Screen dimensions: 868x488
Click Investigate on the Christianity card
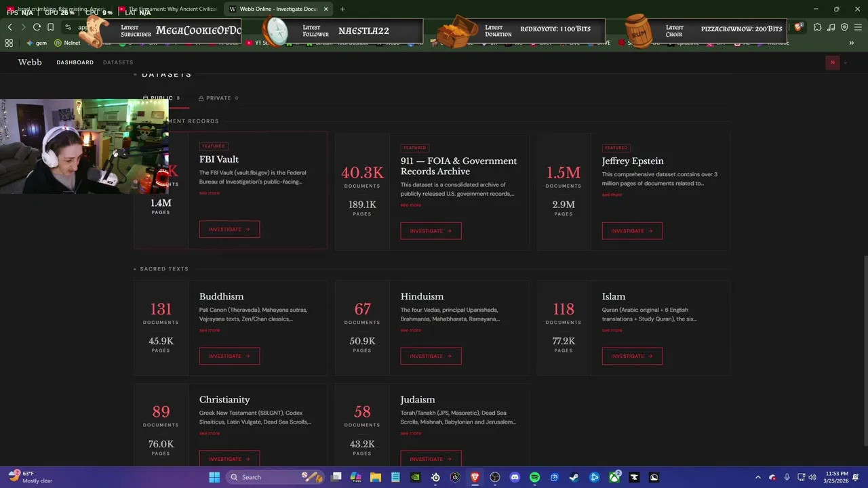pos(229,459)
